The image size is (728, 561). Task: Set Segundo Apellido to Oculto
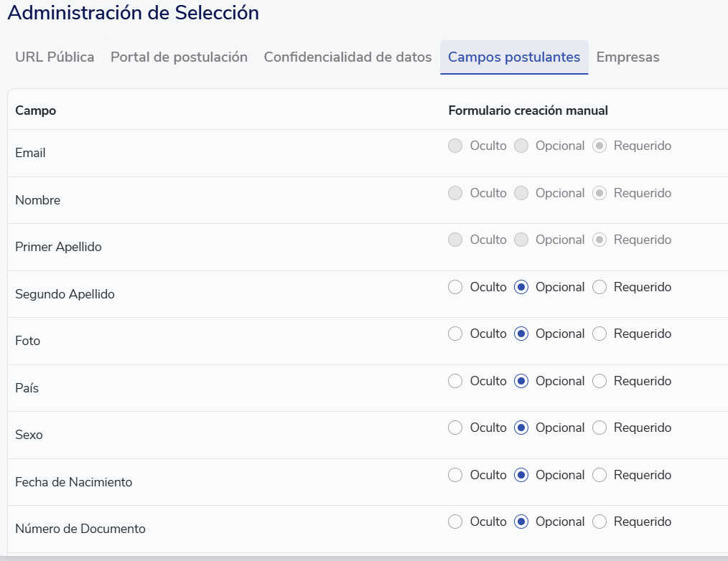coord(455,287)
